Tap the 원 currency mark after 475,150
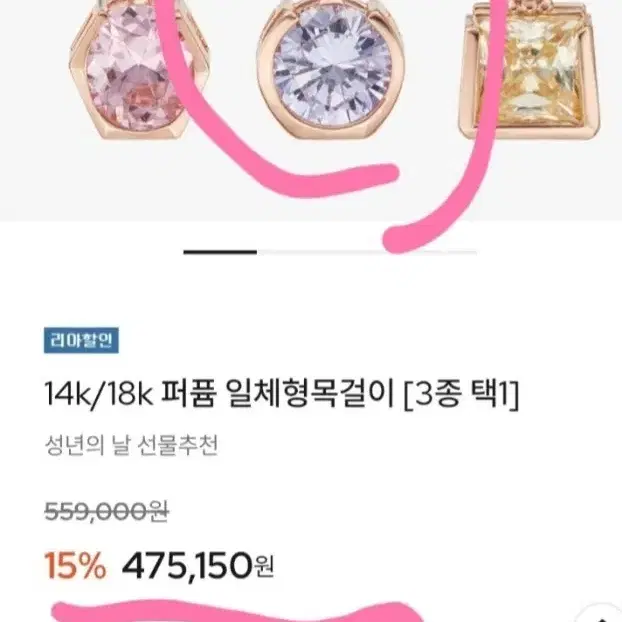This screenshot has height=622, width=622. point(263,566)
